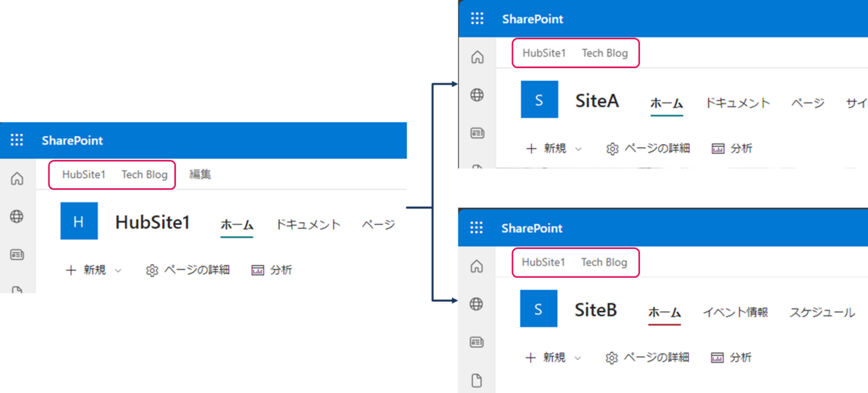Click news icon in HubSite1 sidebar

point(17,255)
